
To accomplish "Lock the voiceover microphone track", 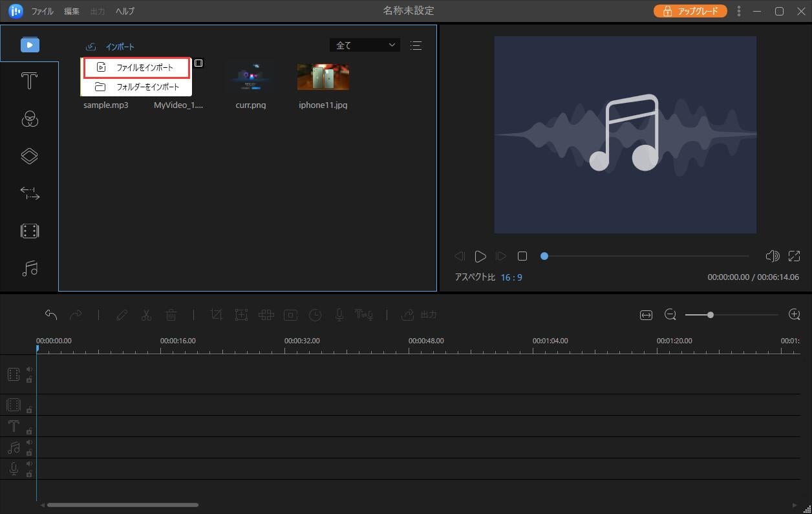I will [x=29, y=473].
